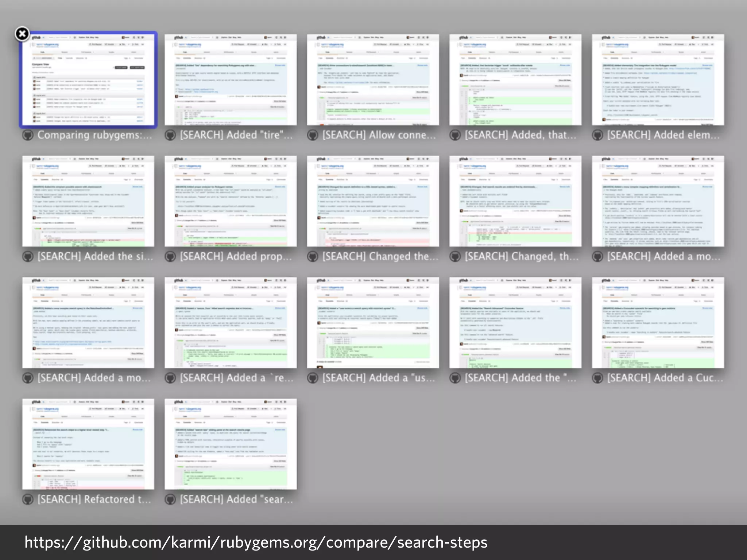Select [SEARCH] Changed, th tab preview

click(x=515, y=201)
